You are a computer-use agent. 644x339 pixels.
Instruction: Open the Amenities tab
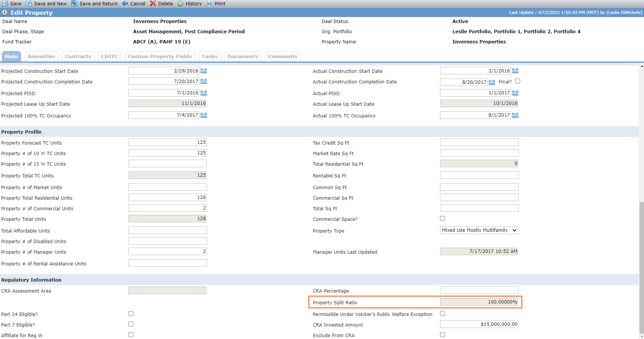(x=42, y=57)
